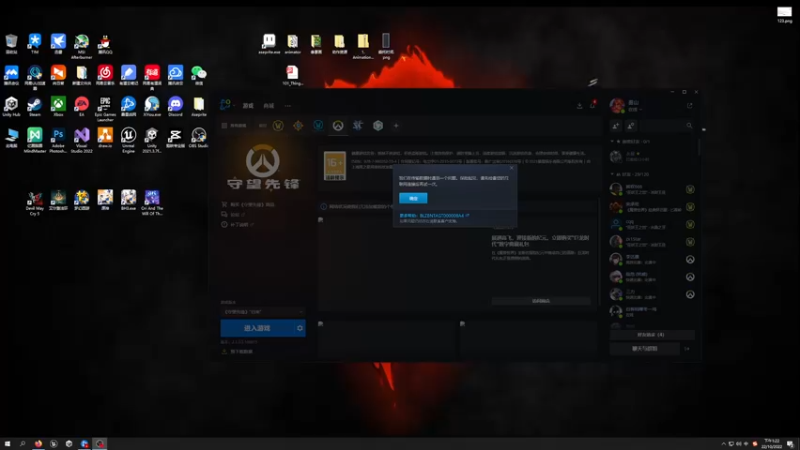Open the animator file on desktop
This screenshot has width=800, height=450.
point(292,43)
